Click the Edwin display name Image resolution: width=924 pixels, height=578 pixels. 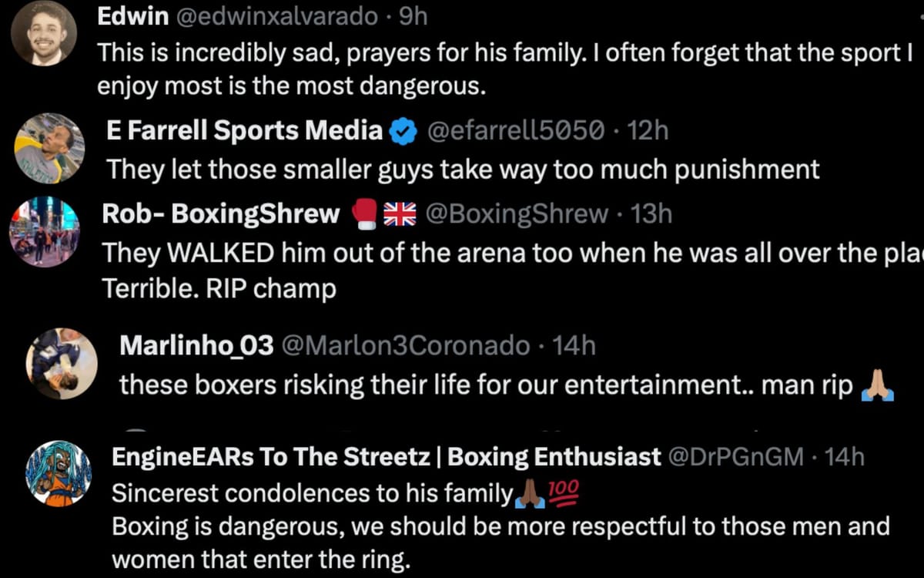coord(132,15)
